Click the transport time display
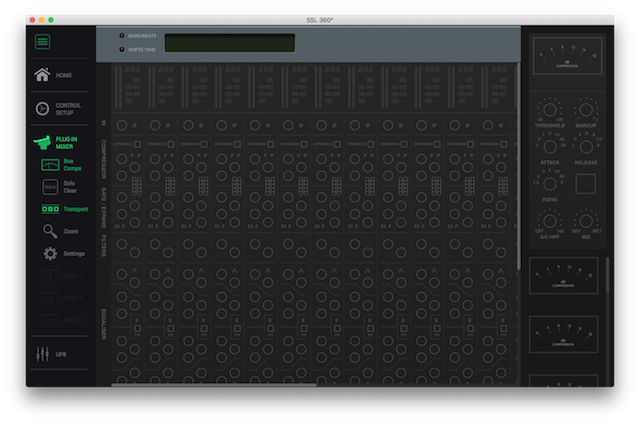Screen dimensions: 640x424 point(230,43)
